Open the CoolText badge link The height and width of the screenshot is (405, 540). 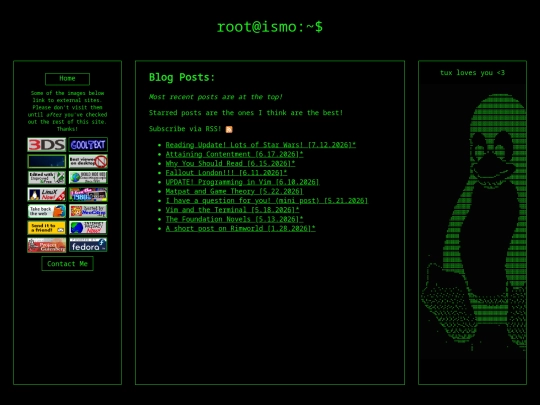pos(88,145)
